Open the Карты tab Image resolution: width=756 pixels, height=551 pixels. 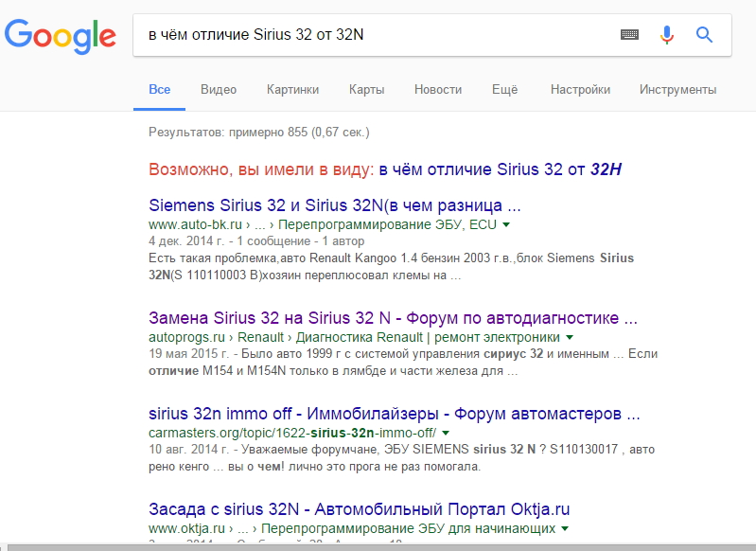[x=366, y=90]
